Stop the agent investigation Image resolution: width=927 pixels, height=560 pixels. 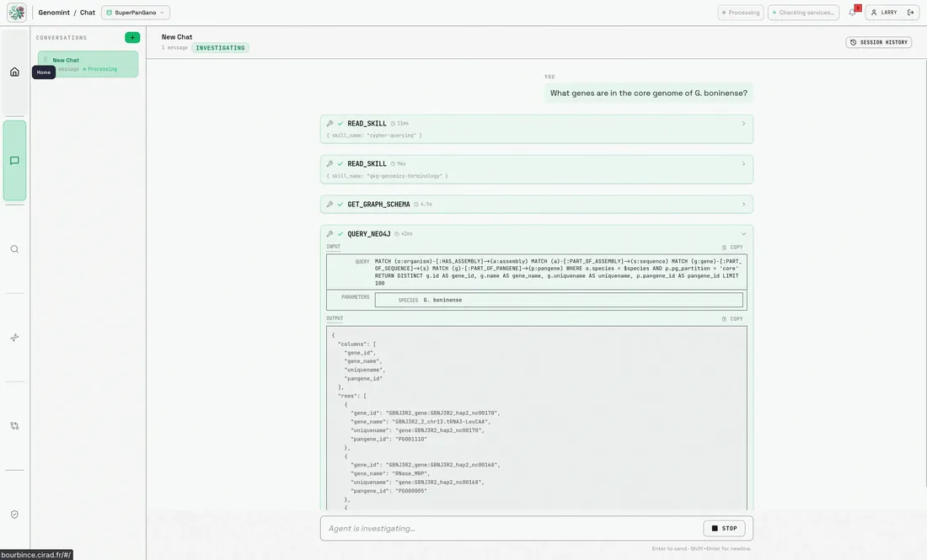724,528
